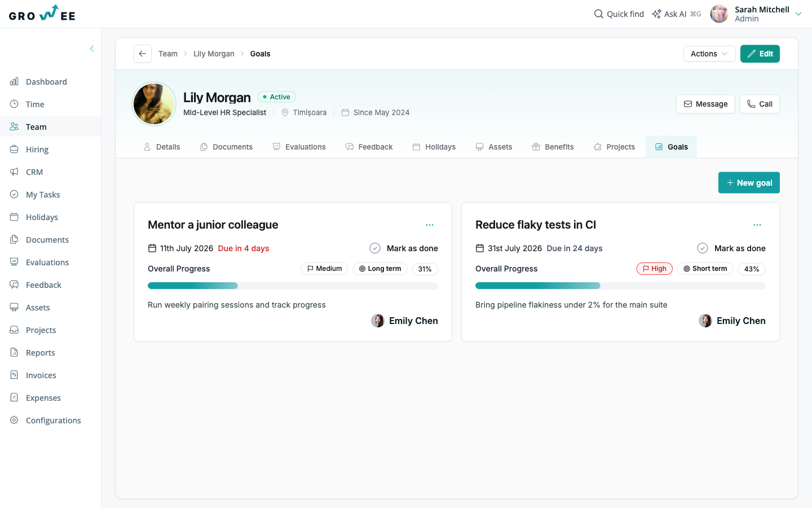Create a New goal
Image resolution: width=812 pixels, height=508 pixels.
(749, 183)
